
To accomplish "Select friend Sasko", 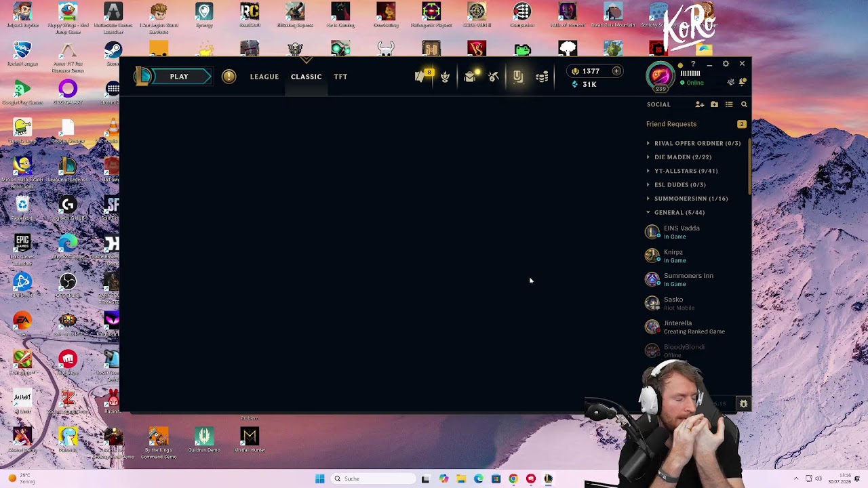I will click(694, 303).
